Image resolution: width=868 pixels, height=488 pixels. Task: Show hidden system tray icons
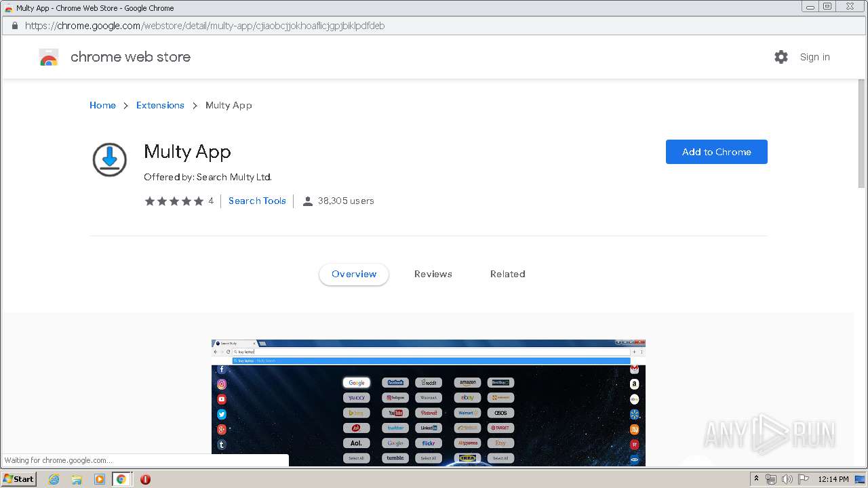756,479
